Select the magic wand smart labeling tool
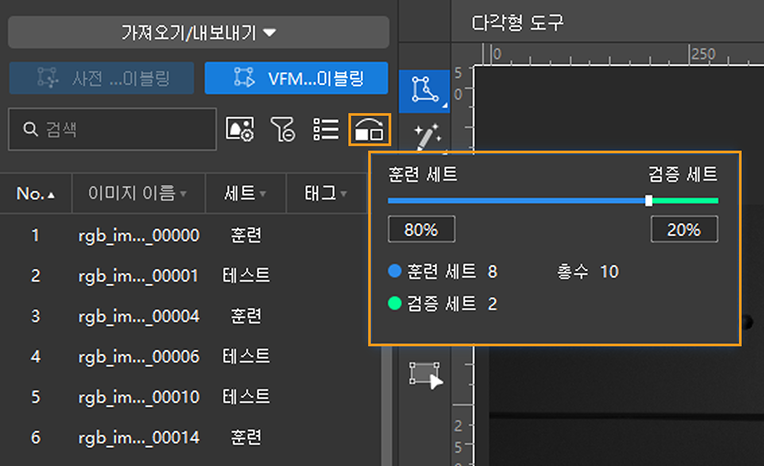 [426, 137]
